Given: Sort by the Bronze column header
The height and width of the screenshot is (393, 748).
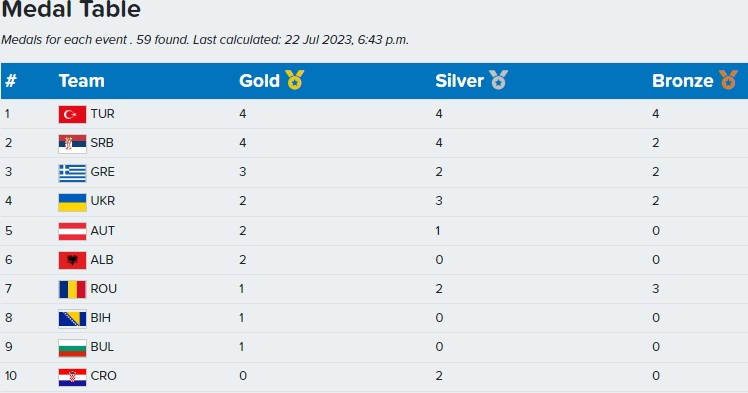Looking at the screenshot, I should click(x=683, y=81).
